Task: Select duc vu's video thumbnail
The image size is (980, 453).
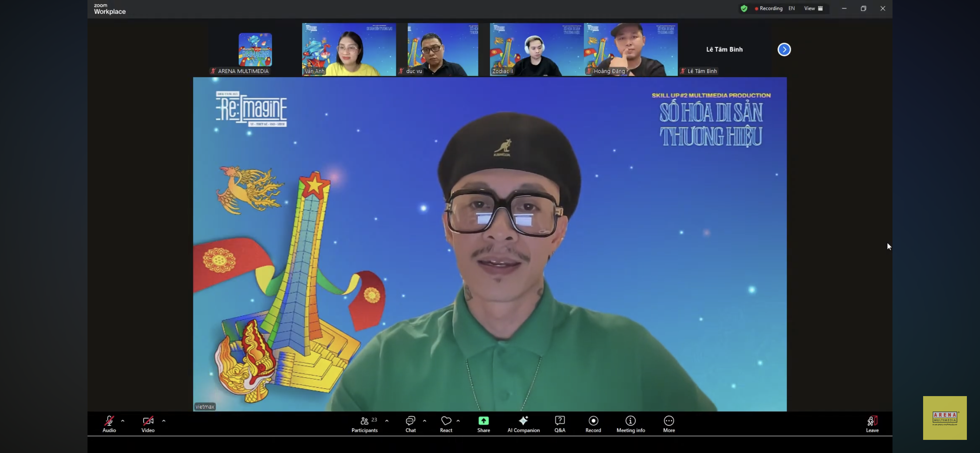Action: click(x=443, y=50)
